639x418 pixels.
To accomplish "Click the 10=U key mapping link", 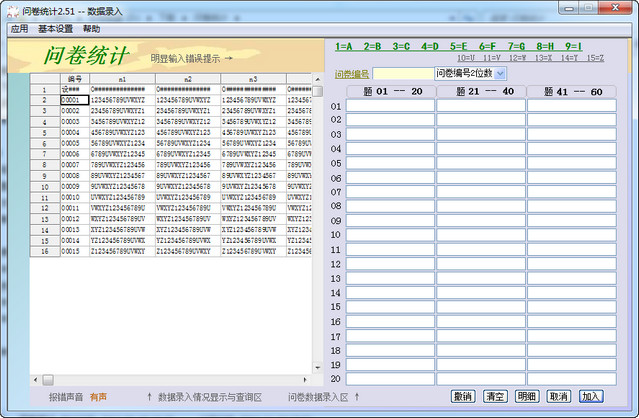I will click(466, 58).
